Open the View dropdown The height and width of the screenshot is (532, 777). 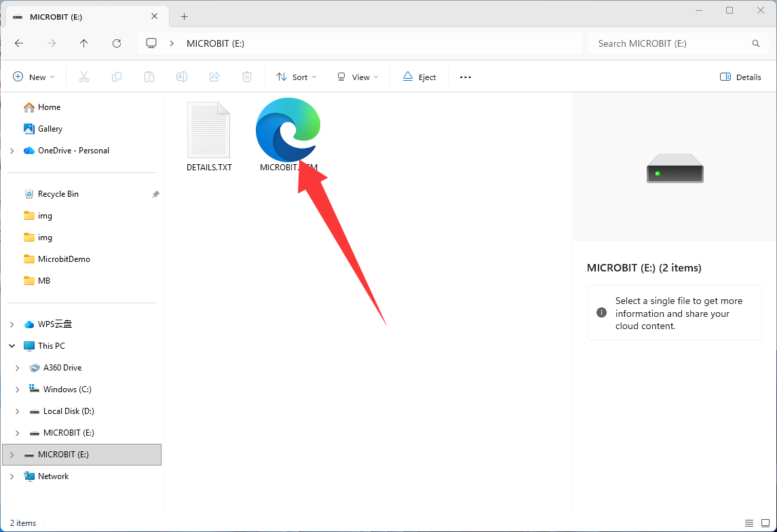(357, 77)
